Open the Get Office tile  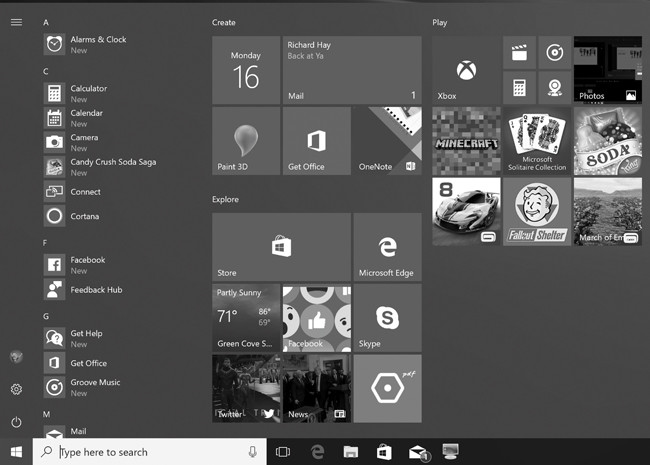click(317, 141)
